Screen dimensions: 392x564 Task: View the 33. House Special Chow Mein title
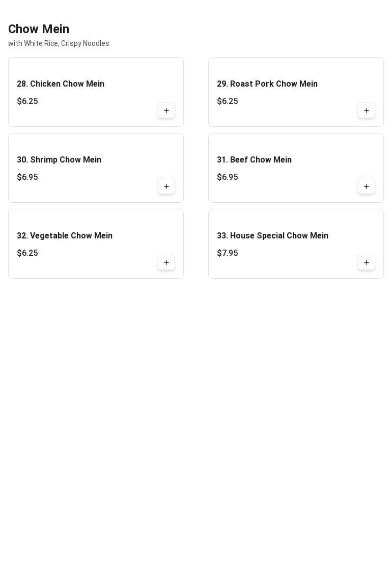click(273, 235)
